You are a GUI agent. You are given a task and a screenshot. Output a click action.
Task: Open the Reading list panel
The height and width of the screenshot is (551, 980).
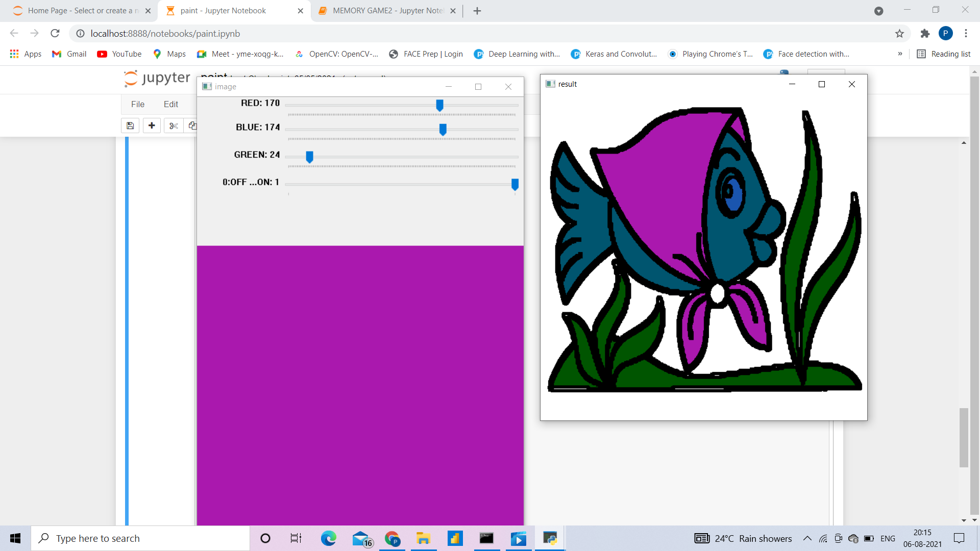click(944, 54)
